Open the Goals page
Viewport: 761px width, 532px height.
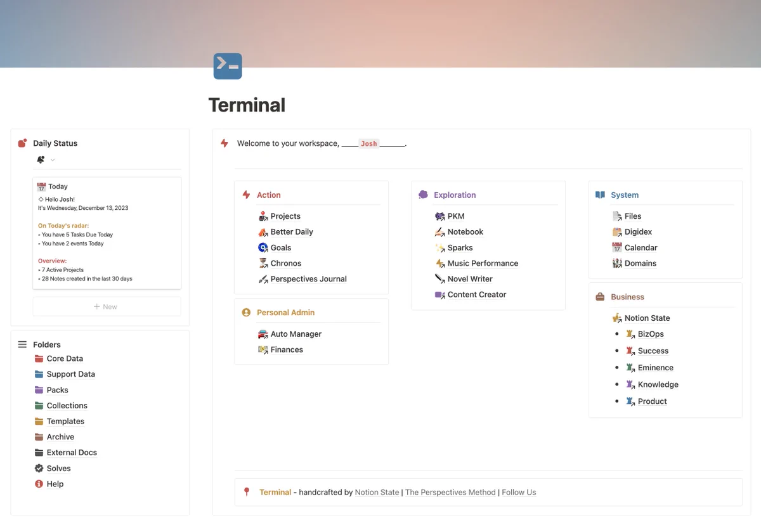(x=281, y=248)
